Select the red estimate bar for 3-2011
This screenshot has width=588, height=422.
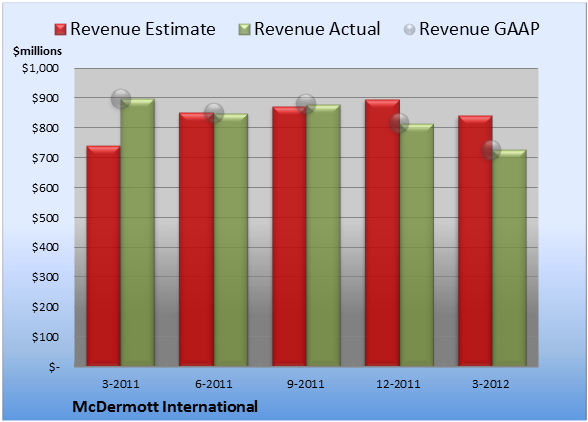(104, 256)
